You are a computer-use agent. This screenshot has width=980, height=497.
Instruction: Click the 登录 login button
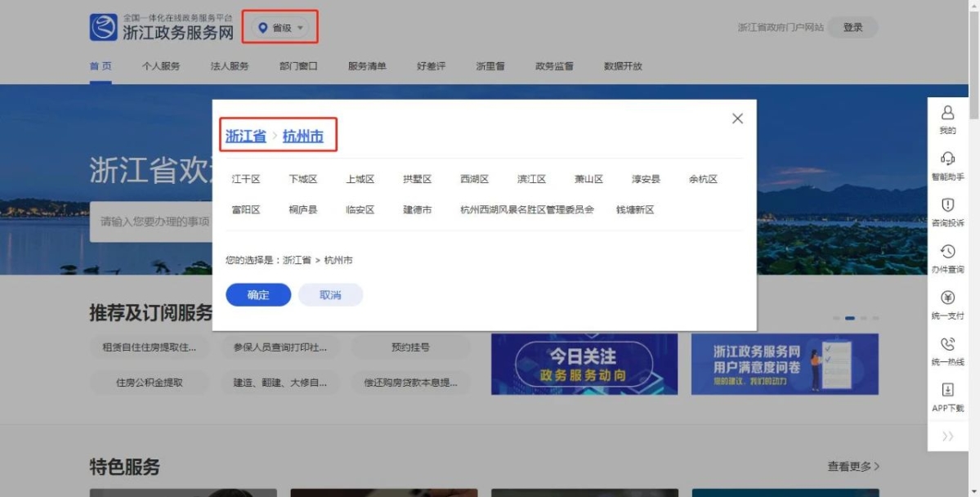click(852, 28)
